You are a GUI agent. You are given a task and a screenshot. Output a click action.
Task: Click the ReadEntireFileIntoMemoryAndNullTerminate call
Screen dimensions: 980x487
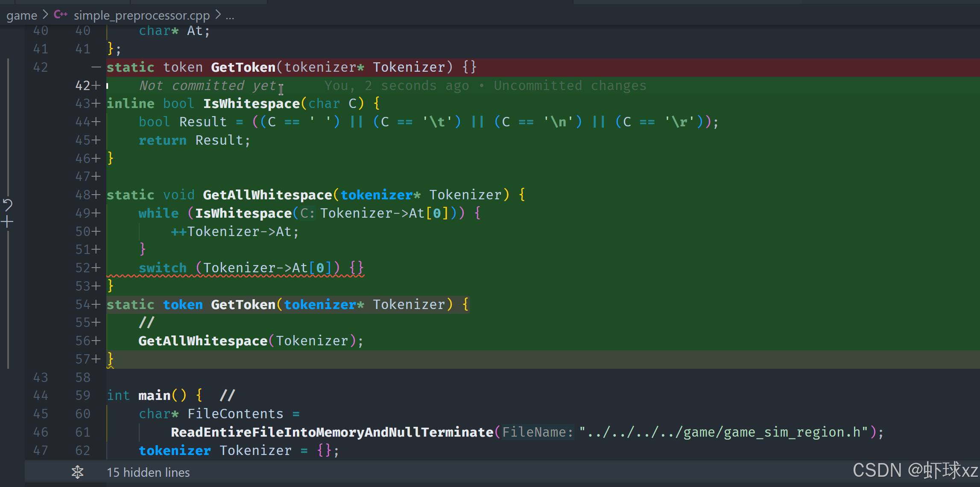[332, 432]
